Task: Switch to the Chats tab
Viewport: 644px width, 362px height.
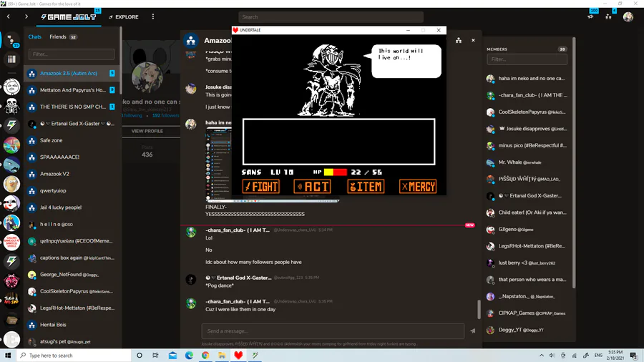Action: (34, 36)
